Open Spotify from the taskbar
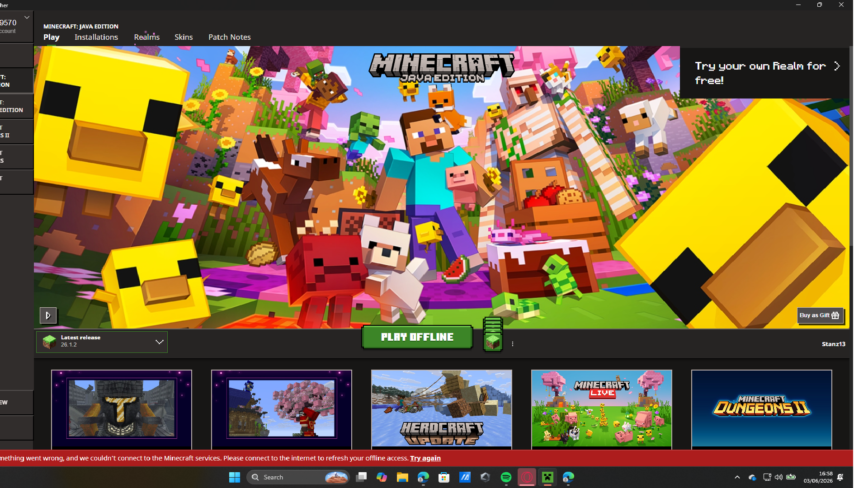 click(506, 477)
